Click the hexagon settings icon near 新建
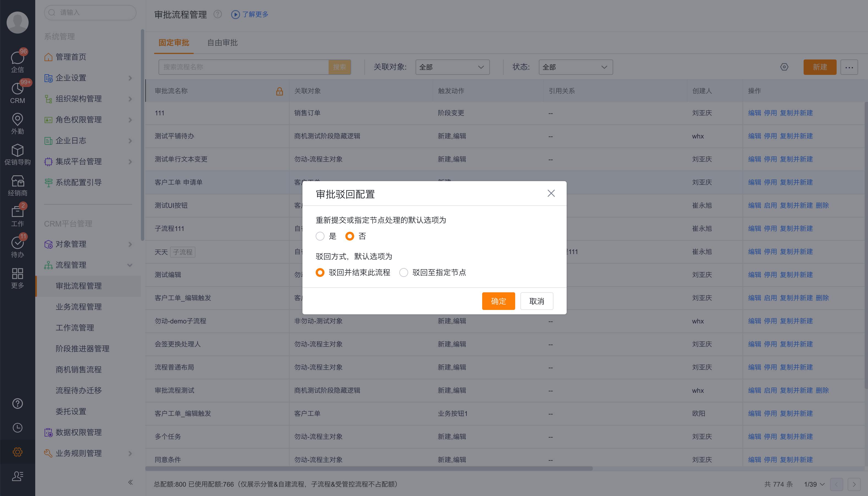Image resolution: width=868 pixels, height=496 pixels. (x=784, y=67)
